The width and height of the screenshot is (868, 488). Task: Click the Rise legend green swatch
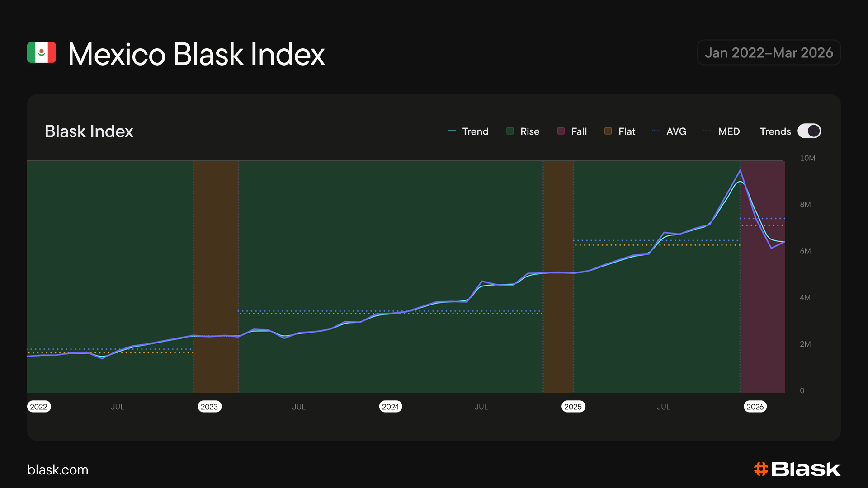pyautogui.click(x=510, y=131)
